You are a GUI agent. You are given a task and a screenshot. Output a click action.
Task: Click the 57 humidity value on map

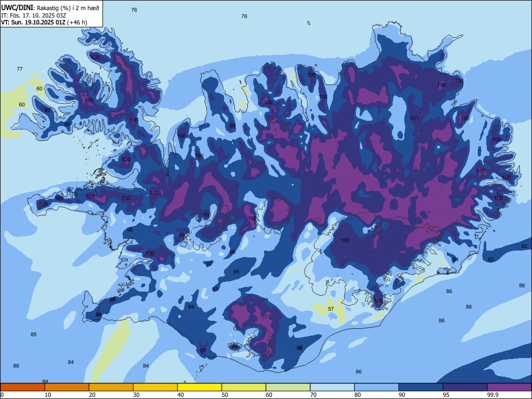coord(331,309)
